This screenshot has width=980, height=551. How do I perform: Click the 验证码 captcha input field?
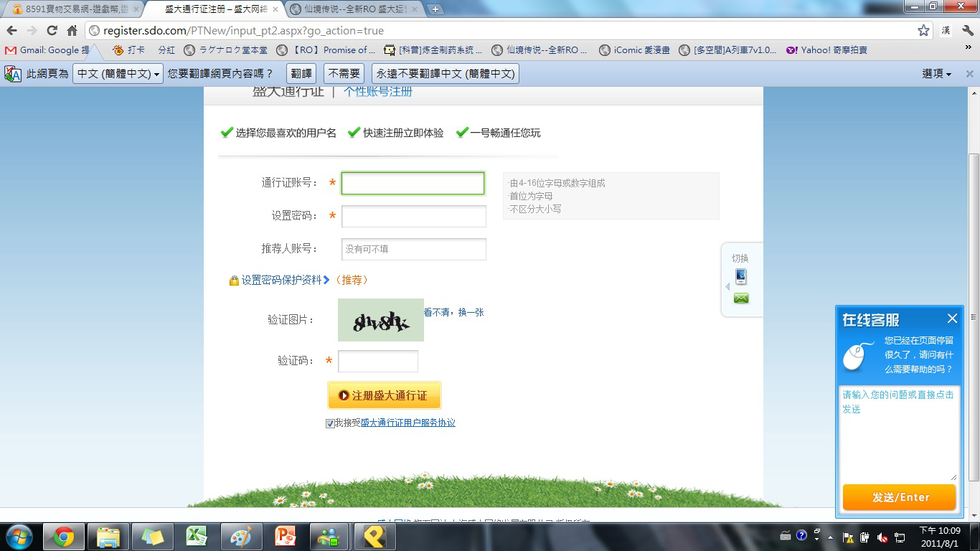coord(378,361)
